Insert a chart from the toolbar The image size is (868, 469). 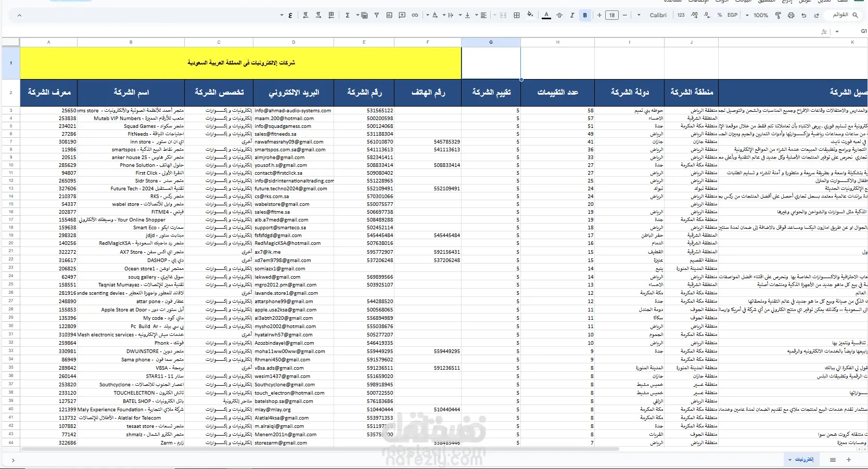(389, 15)
